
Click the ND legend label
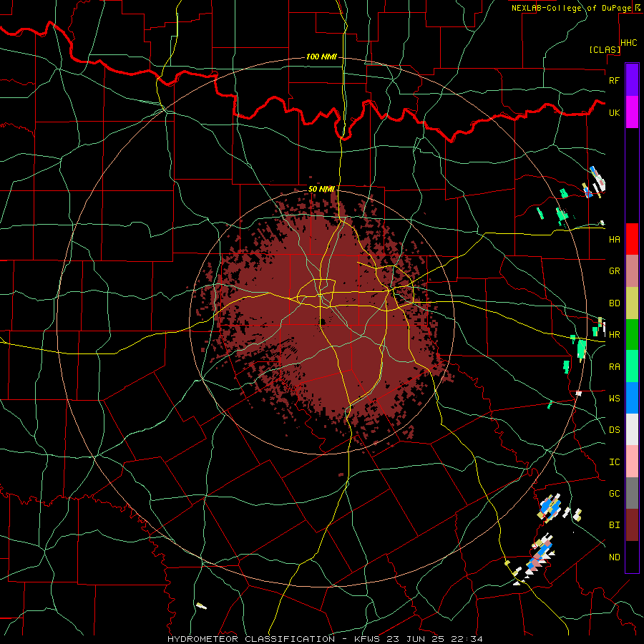(x=614, y=557)
